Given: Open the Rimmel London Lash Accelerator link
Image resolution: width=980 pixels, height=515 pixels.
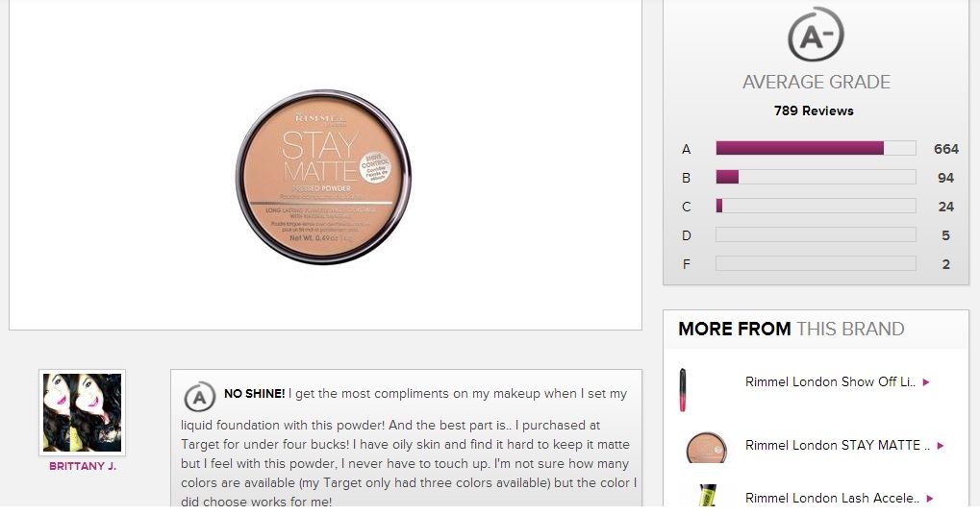Looking at the screenshot, I should 831,499.
